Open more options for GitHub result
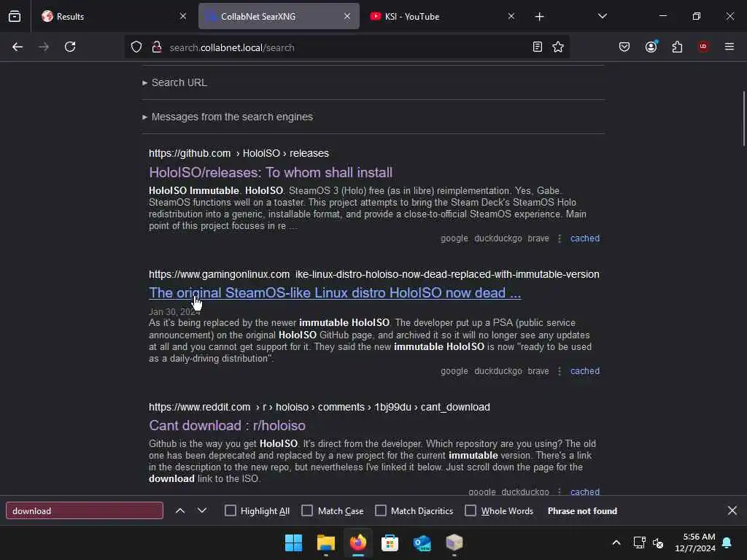 (x=560, y=238)
